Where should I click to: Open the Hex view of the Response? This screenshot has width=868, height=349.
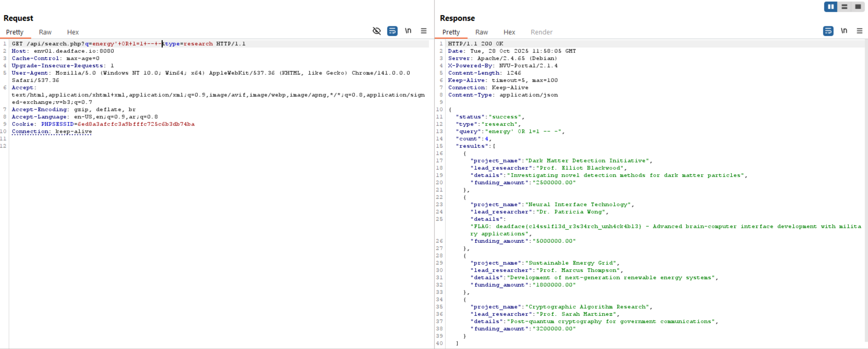point(509,32)
